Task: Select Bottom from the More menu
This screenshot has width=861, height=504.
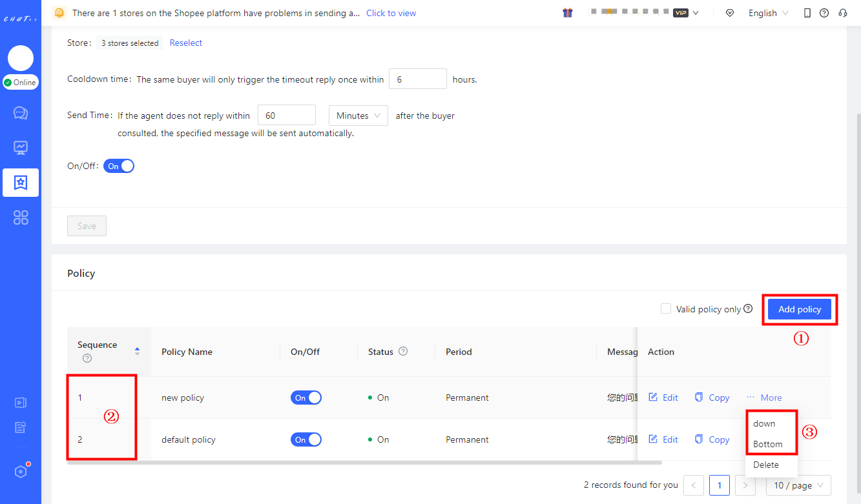Action: (771, 444)
